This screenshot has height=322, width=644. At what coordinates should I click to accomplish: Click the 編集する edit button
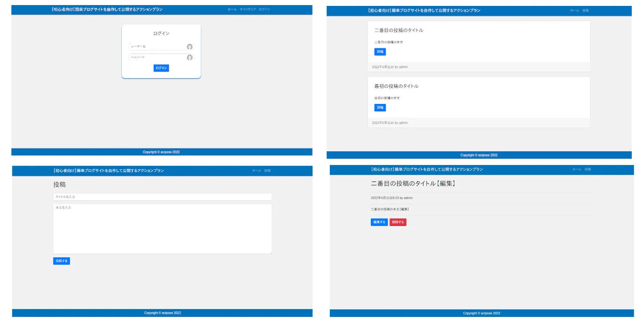pyautogui.click(x=379, y=222)
